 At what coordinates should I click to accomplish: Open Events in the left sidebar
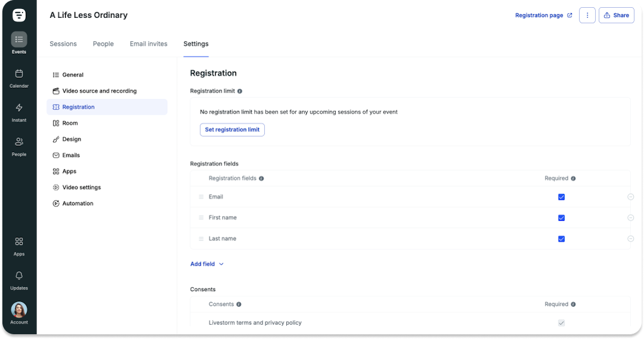(x=19, y=43)
